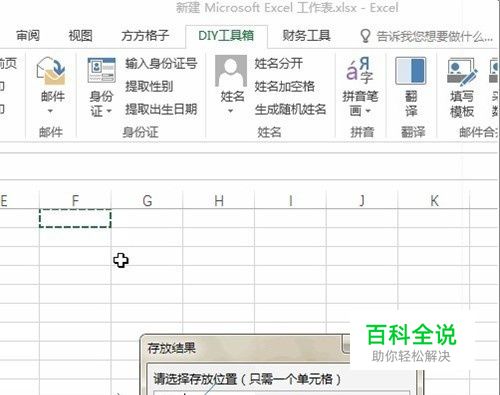The width and height of the screenshot is (500, 395).
Task: Click 生成随机姓名 command
Action: pyautogui.click(x=290, y=109)
